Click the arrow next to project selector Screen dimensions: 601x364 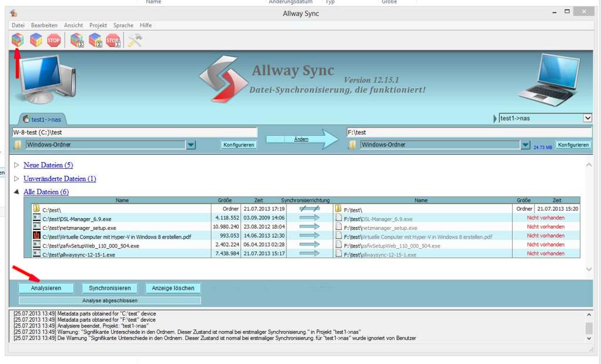pos(495,118)
